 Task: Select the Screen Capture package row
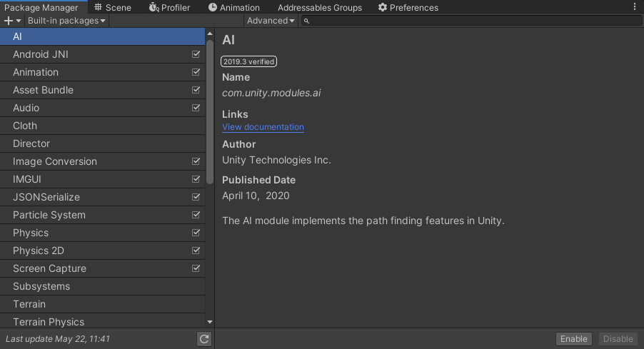[102, 268]
